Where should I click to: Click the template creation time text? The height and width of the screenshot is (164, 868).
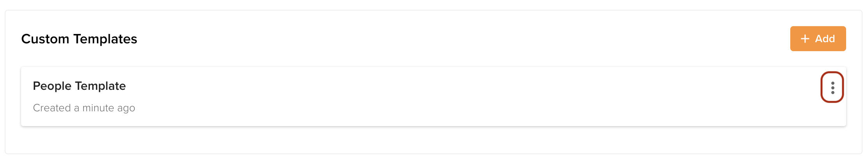pyautogui.click(x=84, y=108)
